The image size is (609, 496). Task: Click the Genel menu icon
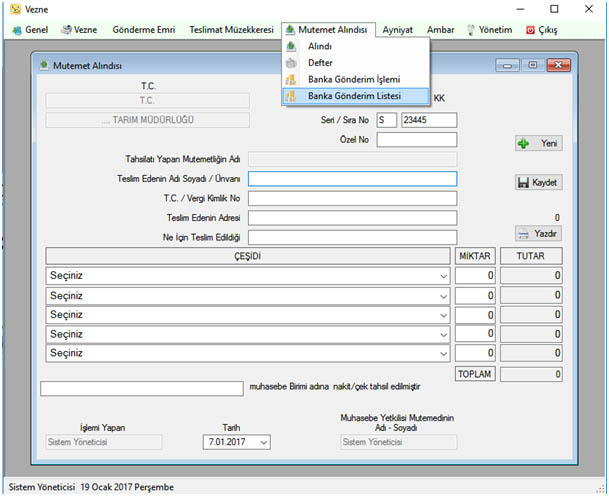(17, 30)
